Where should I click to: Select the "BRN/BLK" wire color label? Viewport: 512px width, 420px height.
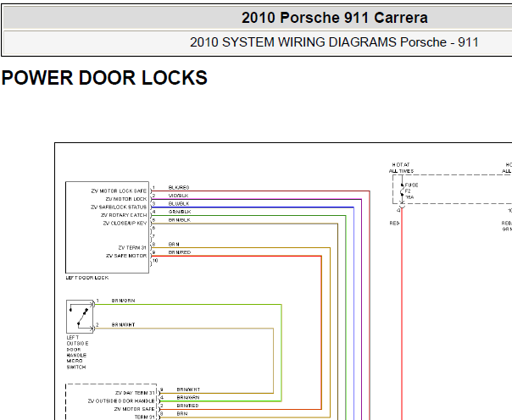click(179, 220)
